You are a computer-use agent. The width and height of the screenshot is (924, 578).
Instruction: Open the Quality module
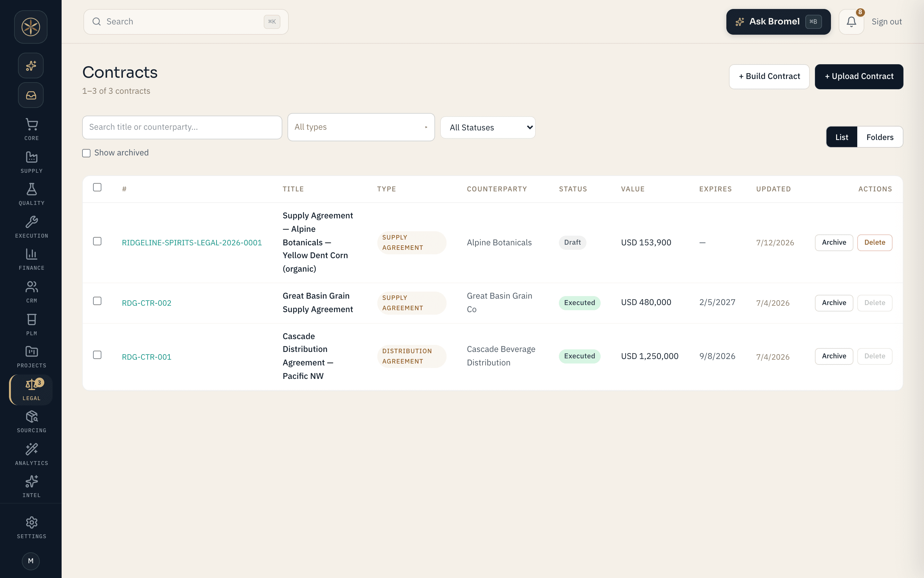(31, 194)
